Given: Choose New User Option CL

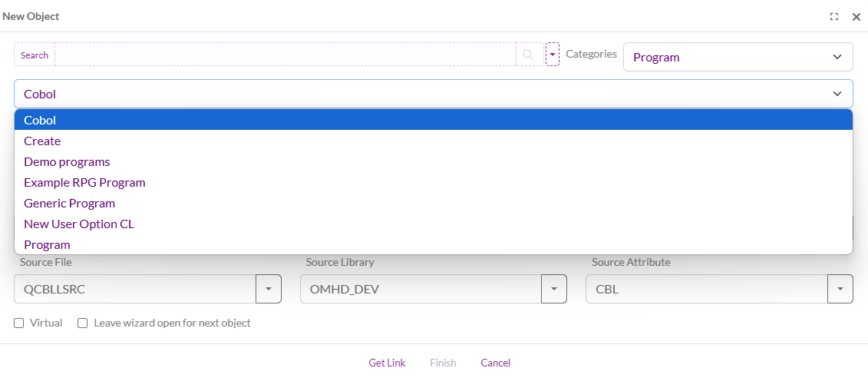Looking at the screenshot, I should pyautogui.click(x=79, y=224).
